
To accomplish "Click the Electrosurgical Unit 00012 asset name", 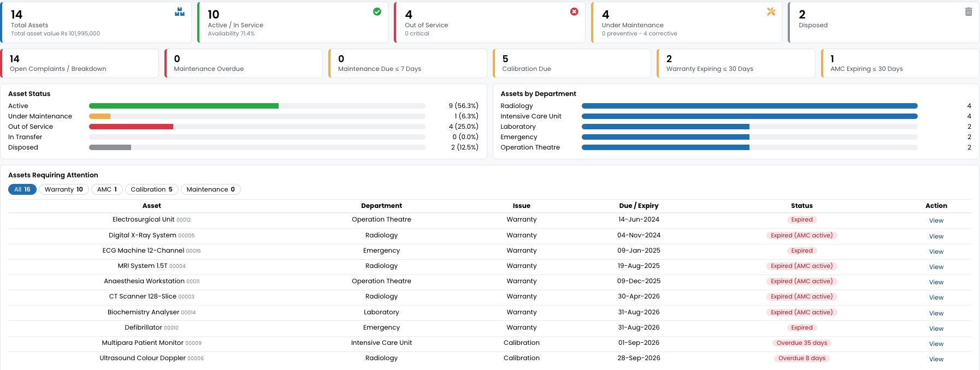I will pyautogui.click(x=152, y=219).
